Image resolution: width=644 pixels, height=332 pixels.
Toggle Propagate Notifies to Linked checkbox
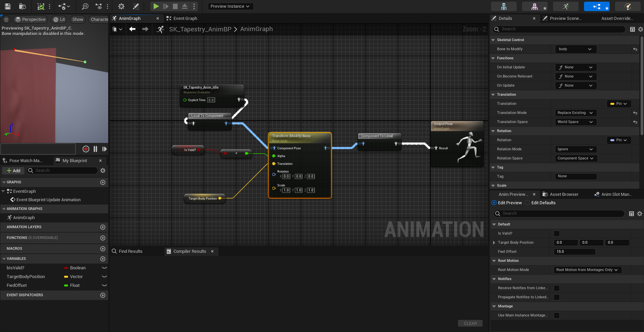click(557, 297)
